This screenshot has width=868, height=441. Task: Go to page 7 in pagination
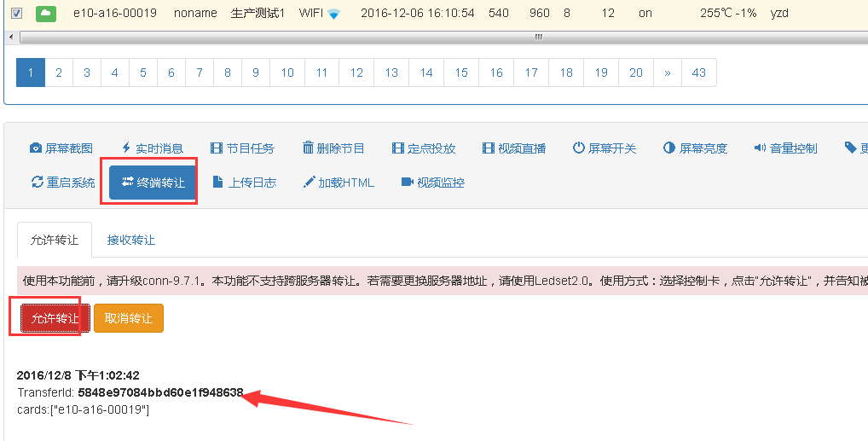tap(200, 73)
